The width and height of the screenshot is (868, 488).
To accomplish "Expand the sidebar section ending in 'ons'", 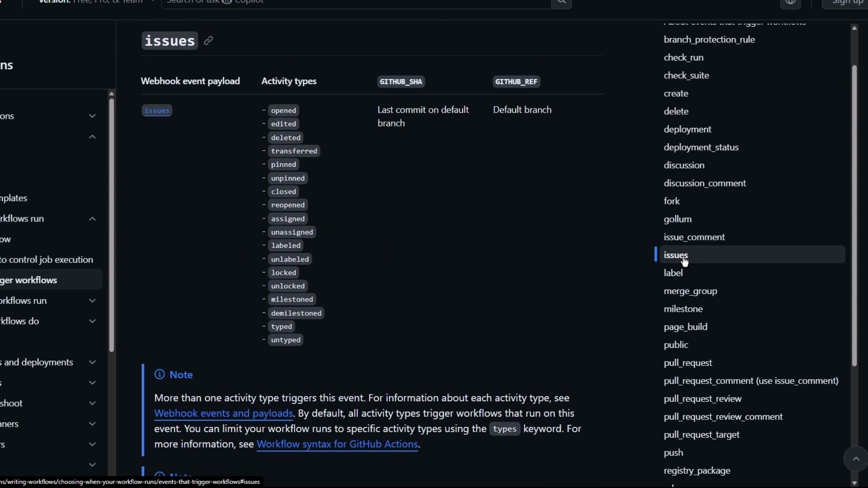I will click(x=92, y=116).
